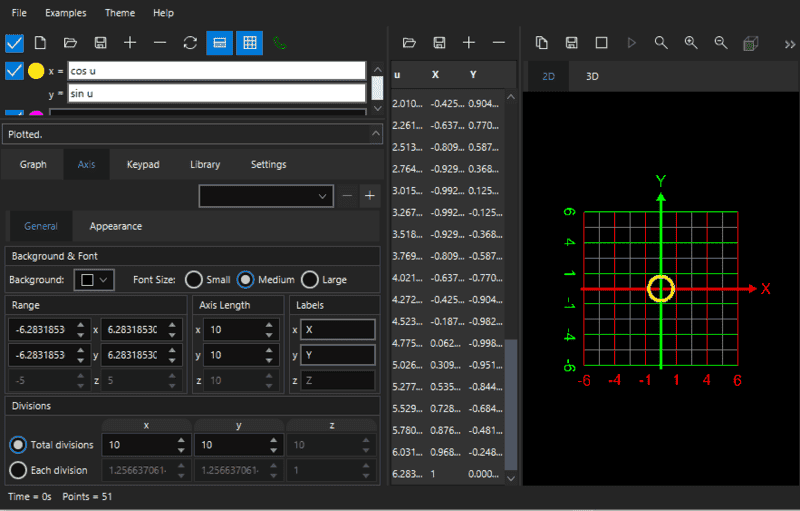Click the 3D cube view icon
The height and width of the screenshot is (511, 800).
[751, 43]
